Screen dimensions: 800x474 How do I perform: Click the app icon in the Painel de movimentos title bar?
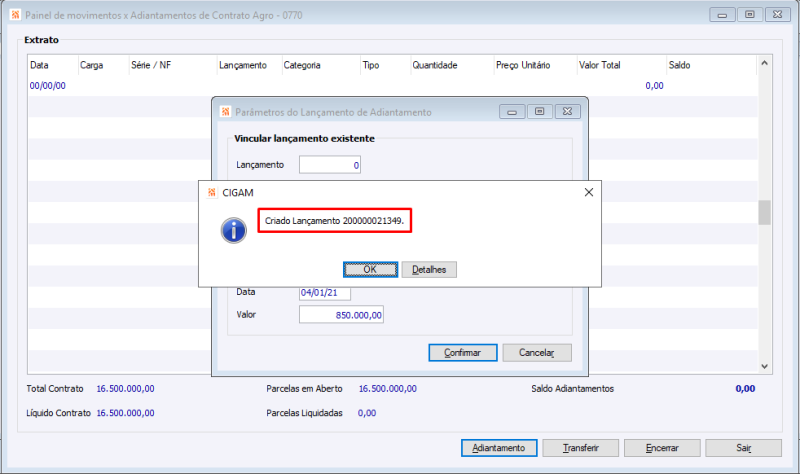(15, 15)
